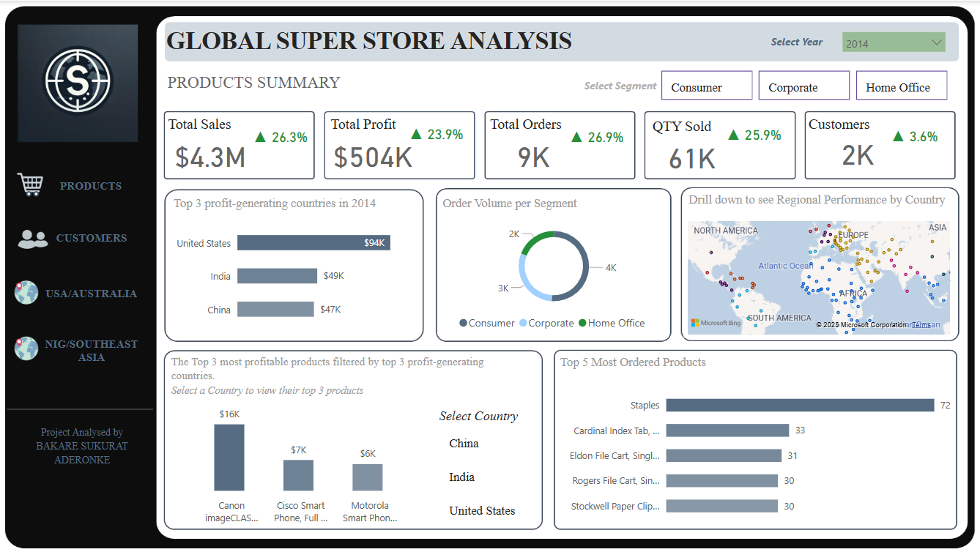Screen dimensions: 980x552
Task: Click the Motorola Smart Phone column
Action: (368, 477)
